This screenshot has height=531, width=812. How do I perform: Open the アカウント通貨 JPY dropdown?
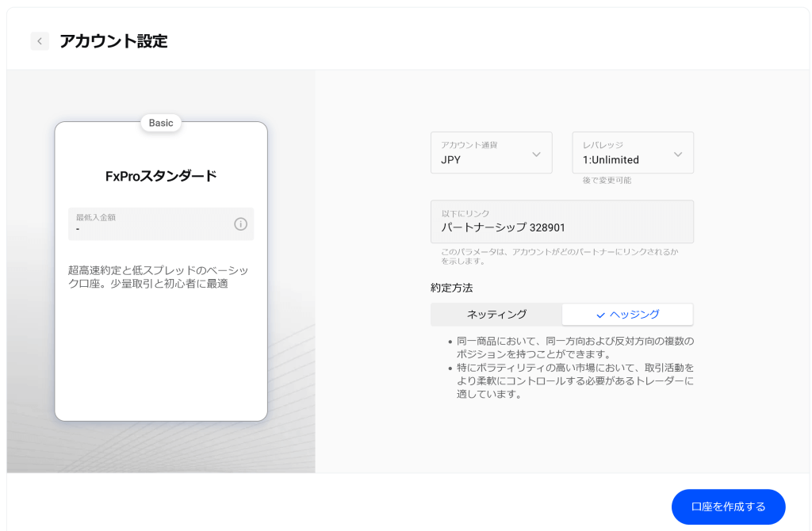point(491,153)
